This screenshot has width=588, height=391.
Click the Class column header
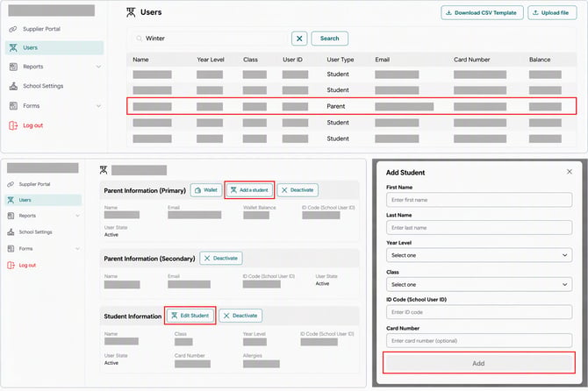250,60
